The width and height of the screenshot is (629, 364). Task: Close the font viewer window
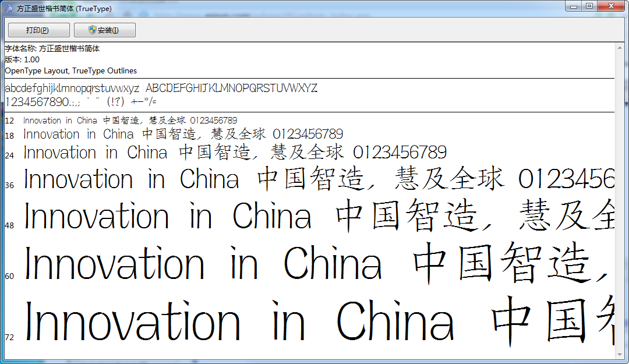pos(611,6)
